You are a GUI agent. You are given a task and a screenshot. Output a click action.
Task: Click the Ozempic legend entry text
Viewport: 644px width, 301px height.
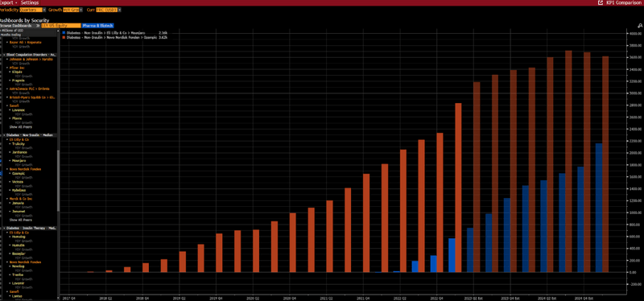[x=111, y=37]
